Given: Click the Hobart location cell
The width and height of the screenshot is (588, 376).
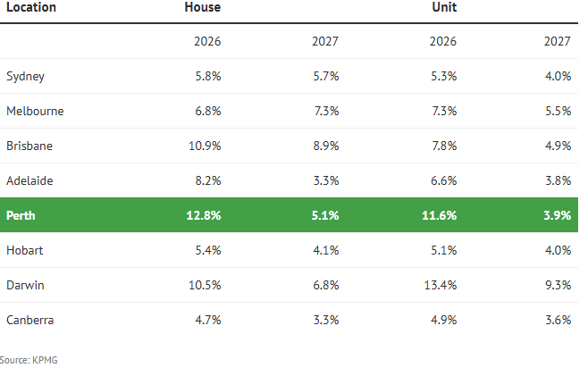Looking at the screenshot, I should (25, 250).
